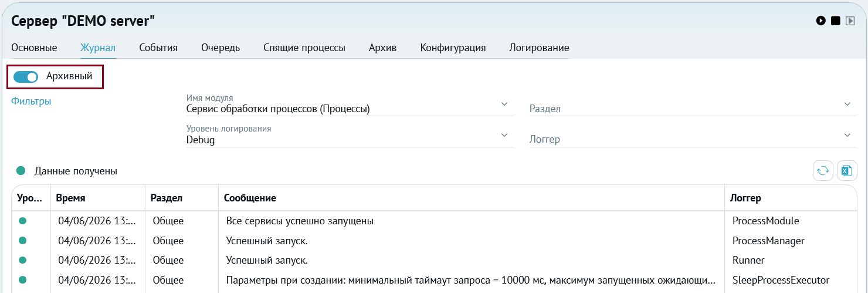Open the Имя модуля dropdown

point(350,105)
